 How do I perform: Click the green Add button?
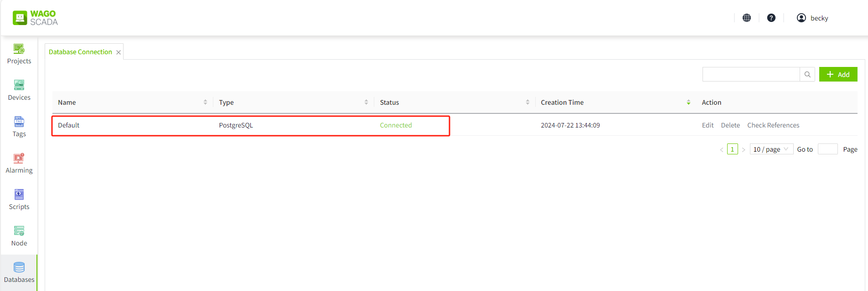[x=838, y=74]
